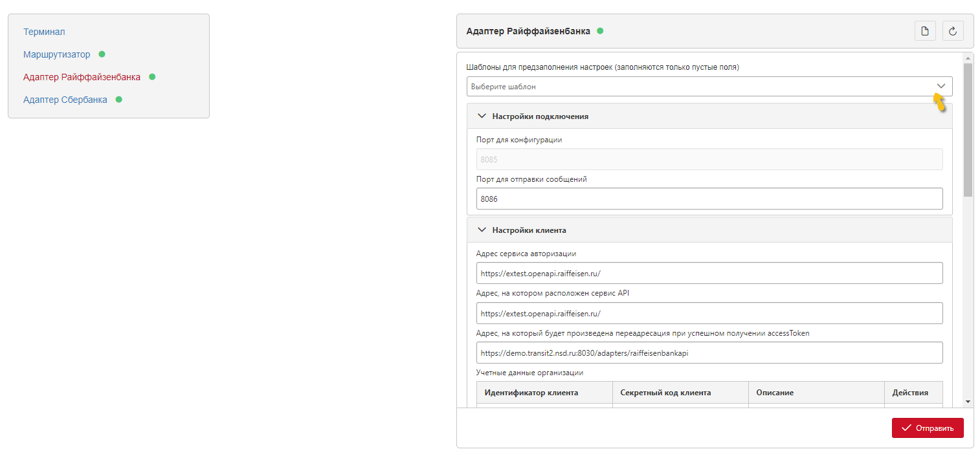Click the Учетные данные организации label
This screenshot has width=980, height=458.
[529, 373]
